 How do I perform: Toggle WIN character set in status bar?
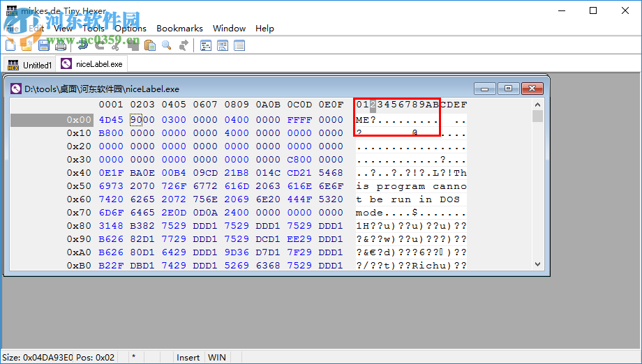click(x=217, y=357)
